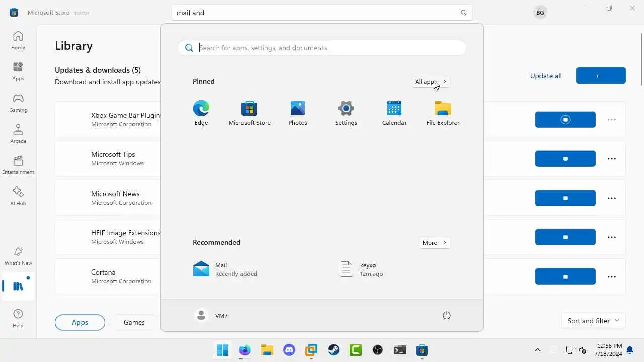This screenshot has height=362, width=644.
Task: Open Help in Store sidebar
Action: pyautogui.click(x=18, y=318)
